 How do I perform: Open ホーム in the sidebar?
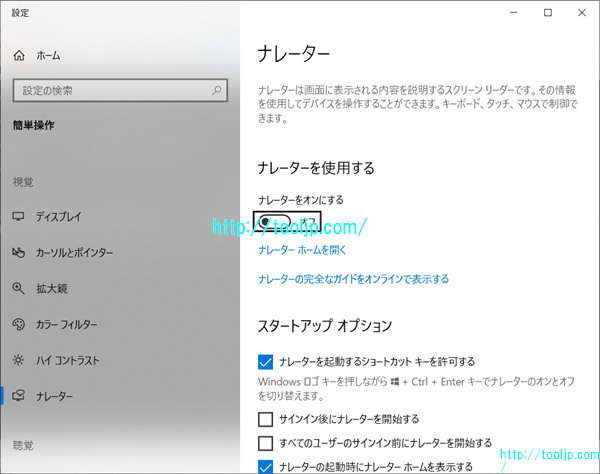[48, 56]
